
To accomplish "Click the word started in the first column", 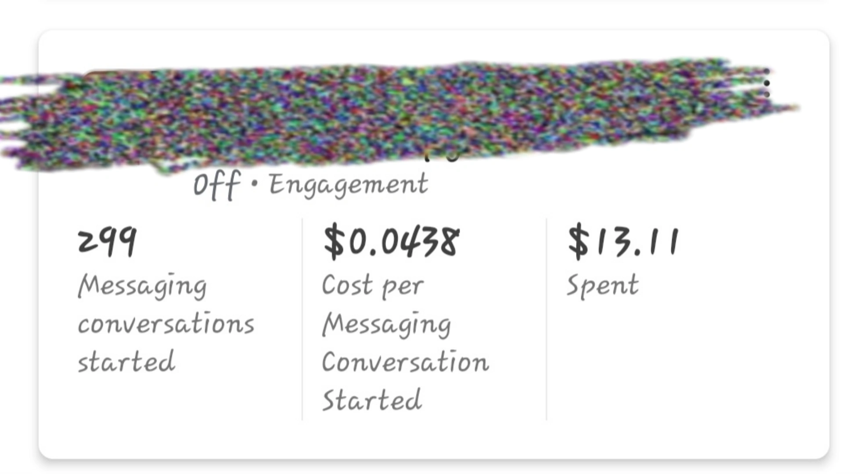I will (x=126, y=362).
